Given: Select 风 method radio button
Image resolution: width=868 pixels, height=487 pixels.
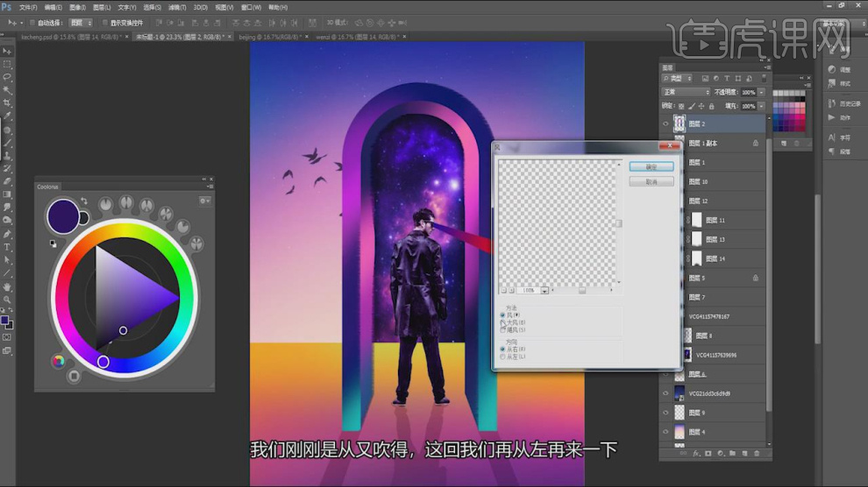Looking at the screenshot, I should click(502, 315).
